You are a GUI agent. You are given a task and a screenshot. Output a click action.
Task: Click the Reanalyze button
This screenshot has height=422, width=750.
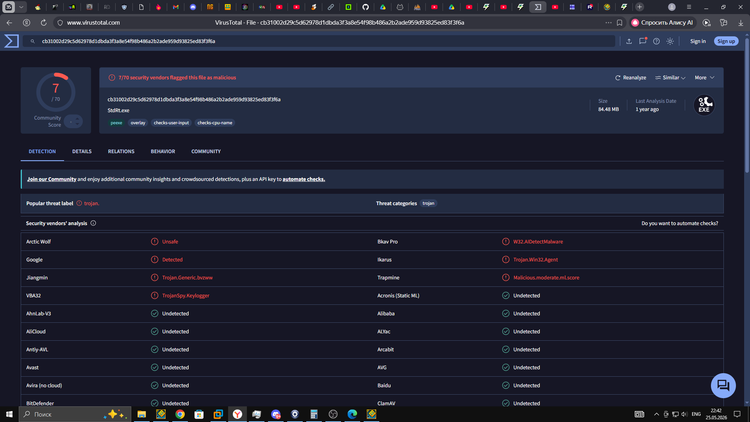pos(630,78)
